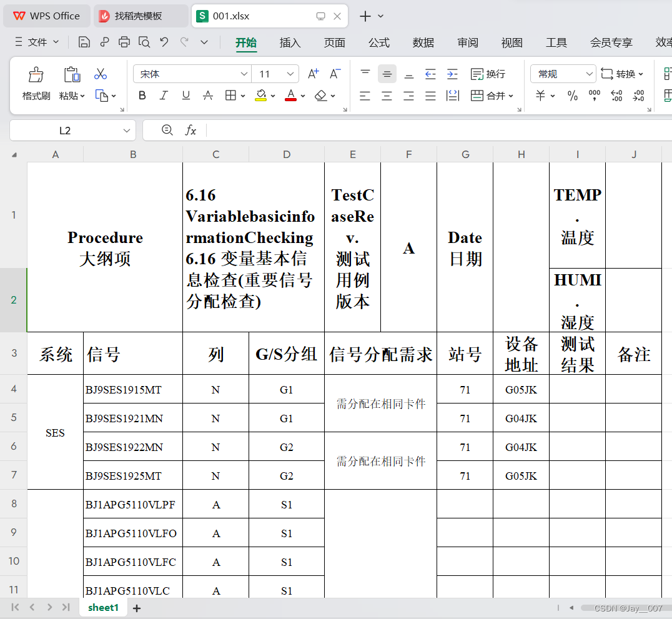This screenshot has height=619, width=672.
Task: Switch to the 插入 ribbon tab
Action: tap(290, 42)
